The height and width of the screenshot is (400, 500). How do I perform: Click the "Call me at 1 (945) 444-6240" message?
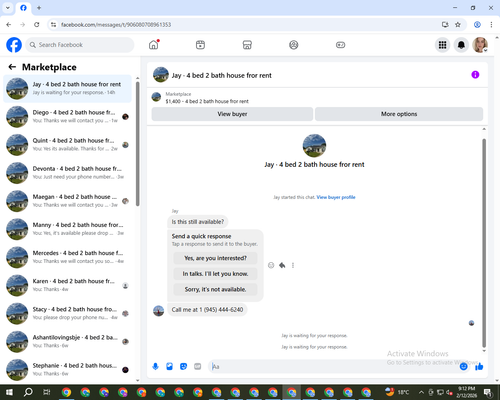(x=207, y=310)
